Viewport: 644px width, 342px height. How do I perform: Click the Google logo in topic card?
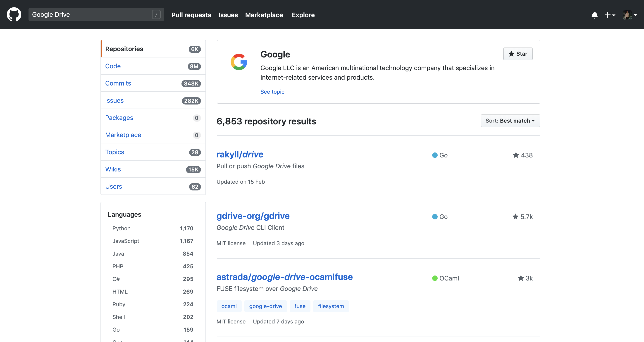239,62
